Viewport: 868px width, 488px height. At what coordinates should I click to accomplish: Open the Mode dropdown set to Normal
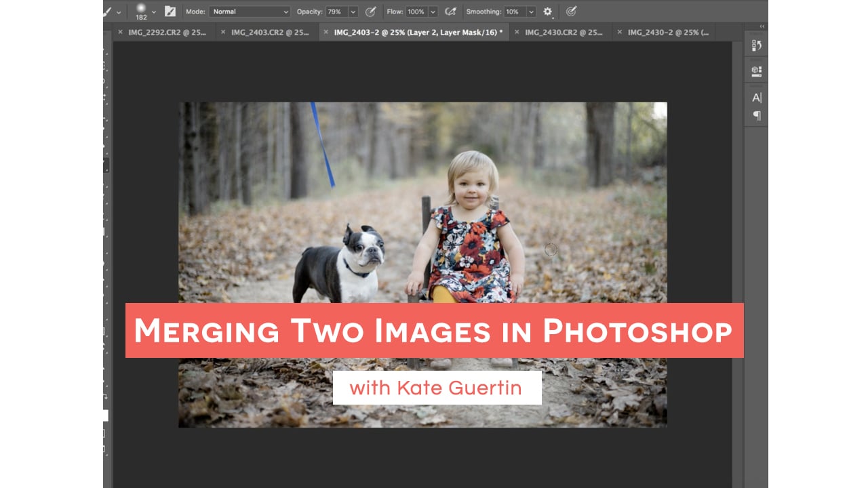coord(250,12)
